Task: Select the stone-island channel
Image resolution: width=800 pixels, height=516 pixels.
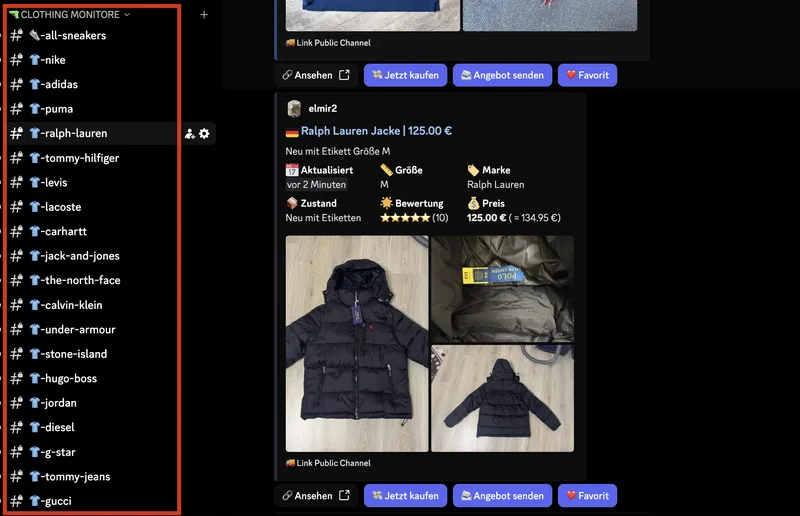Action: pos(92,354)
